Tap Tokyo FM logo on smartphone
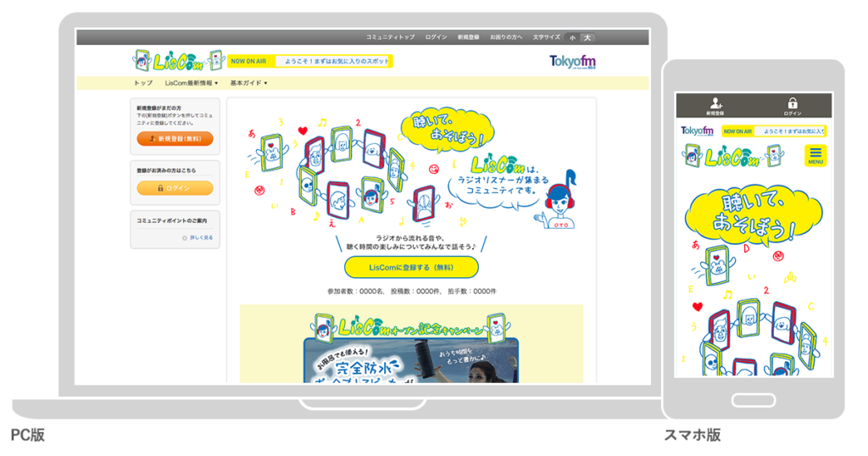The width and height of the screenshot is (868, 456). (697, 131)
